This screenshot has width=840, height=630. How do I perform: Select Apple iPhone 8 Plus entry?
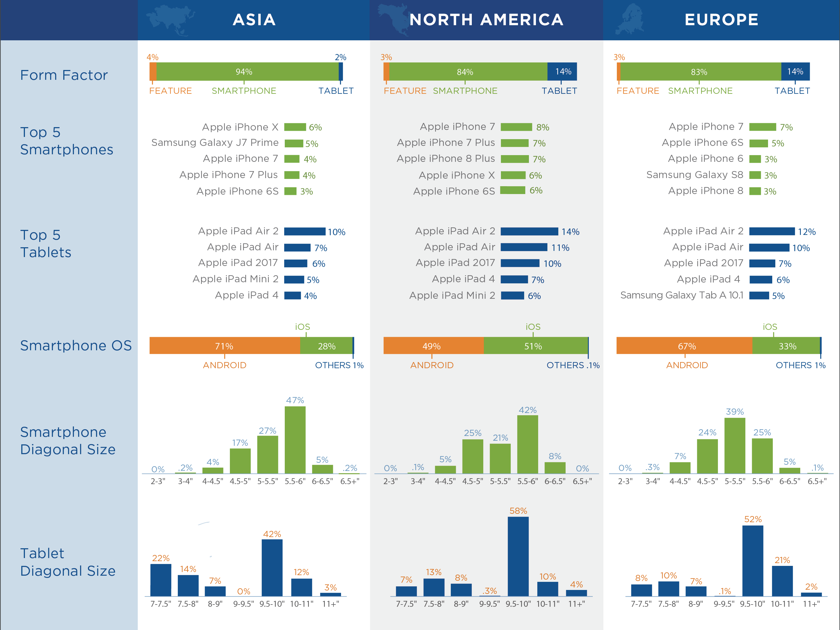tap(446, 158)
